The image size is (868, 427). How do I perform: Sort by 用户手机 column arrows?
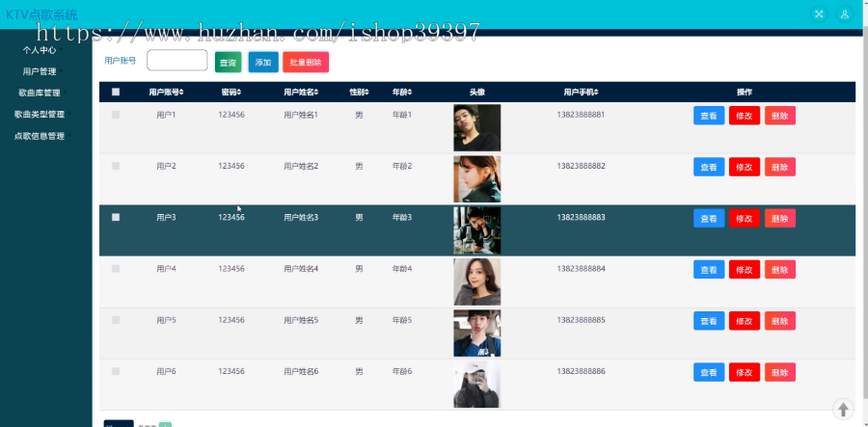tap(596, 93)
